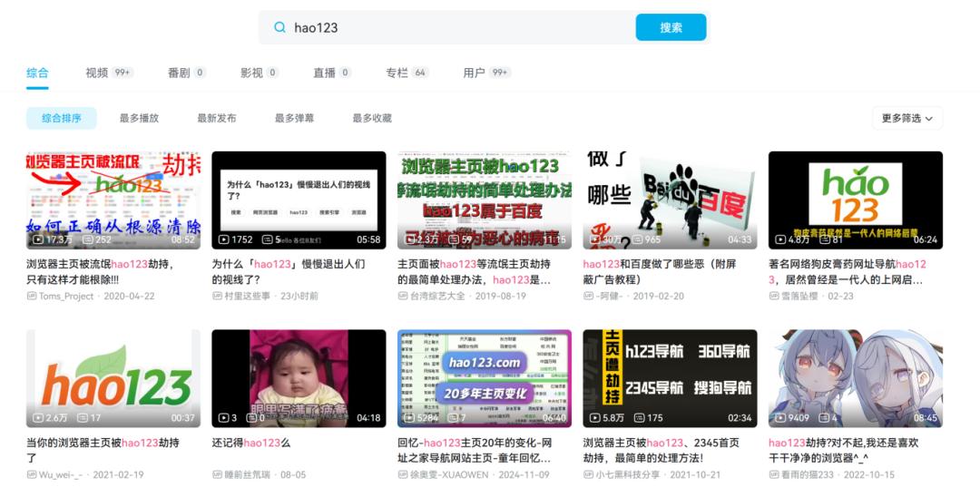Select the 最多播放 sort option
Viewport: 980px width, 497px height.
pos(139,118)
